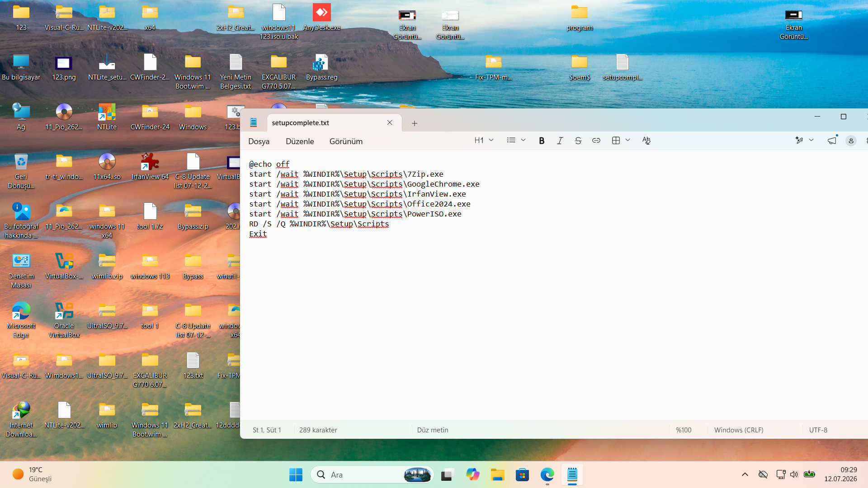Open the Dosya menu

point(259,141)
